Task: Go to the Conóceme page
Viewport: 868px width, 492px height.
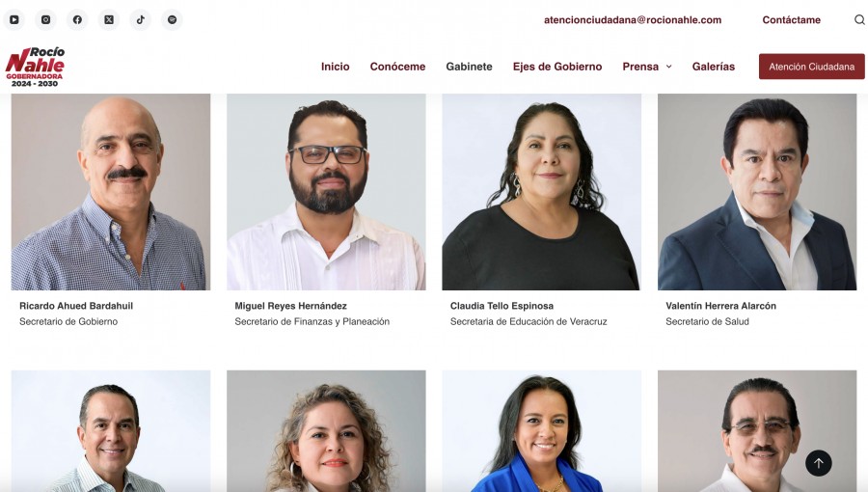Action: click(x=397, y=67)
